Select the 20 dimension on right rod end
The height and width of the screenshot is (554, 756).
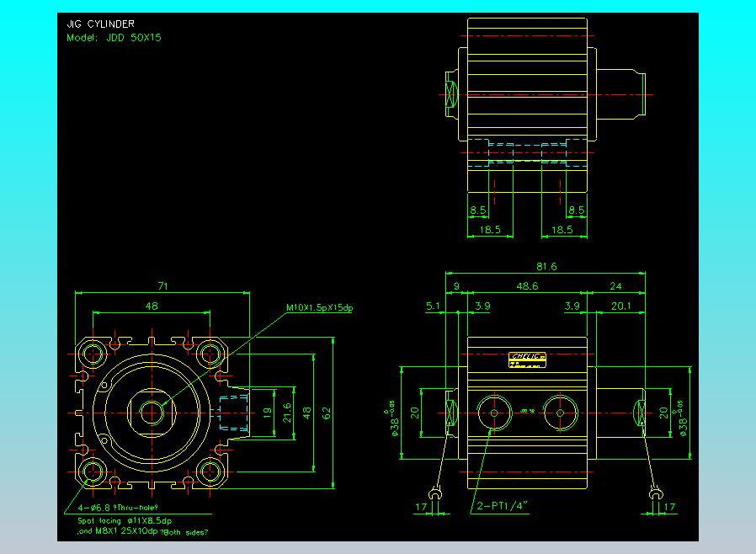(663, 413)
